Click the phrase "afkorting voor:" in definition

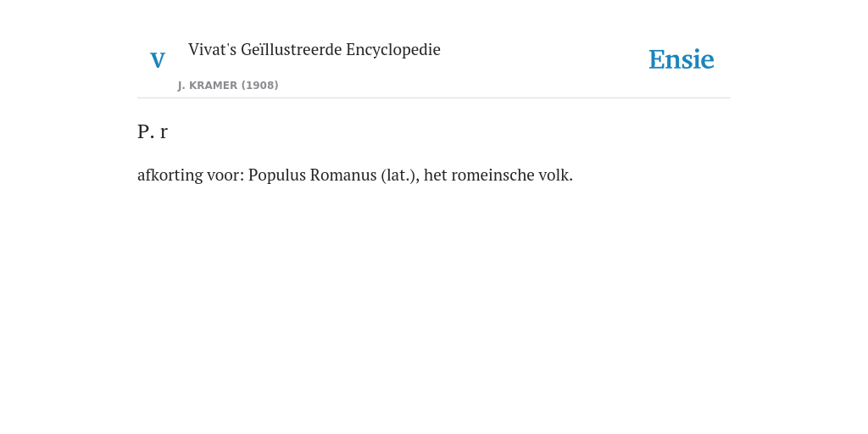pyautogui.click(x=191, y=175)
